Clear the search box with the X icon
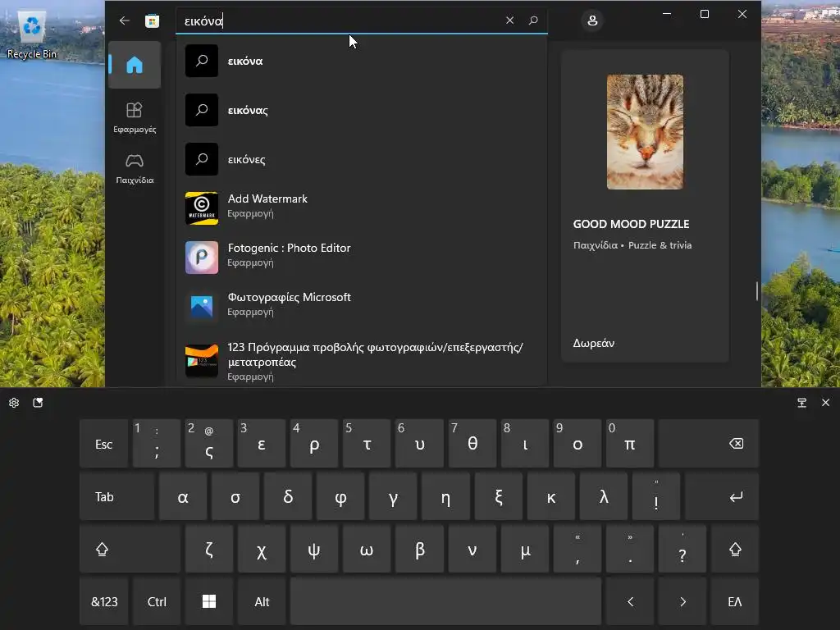The width and height of the screenshot is (840, 630). click(509, 21)
